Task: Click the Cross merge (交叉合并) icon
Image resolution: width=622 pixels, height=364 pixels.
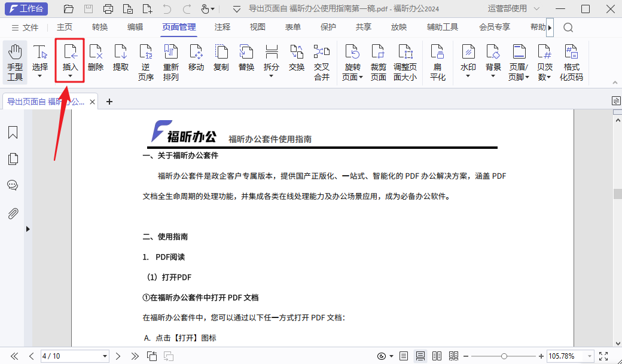Action: (321, 62)
